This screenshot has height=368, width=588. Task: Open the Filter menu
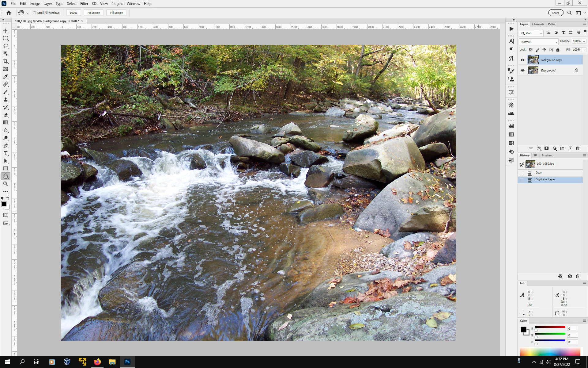[x=84, y=4]
